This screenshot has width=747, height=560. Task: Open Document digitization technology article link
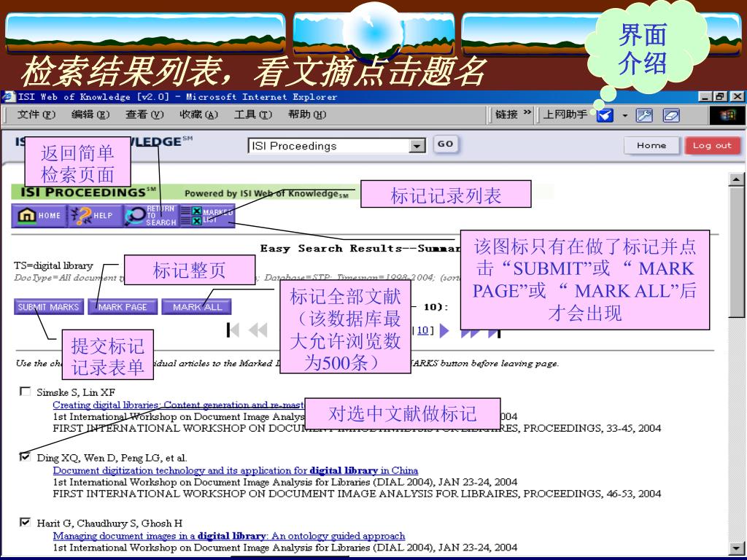(x=236, y=470)
